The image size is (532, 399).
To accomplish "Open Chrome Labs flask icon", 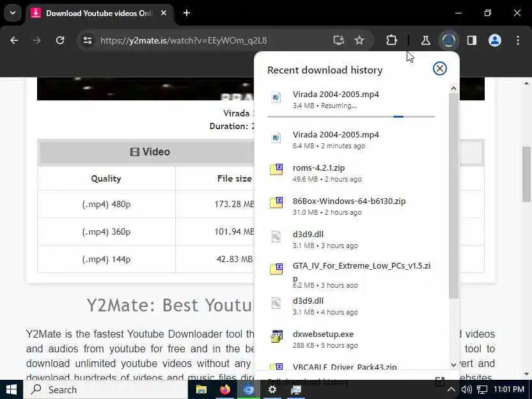I will [x=425, y=40].
